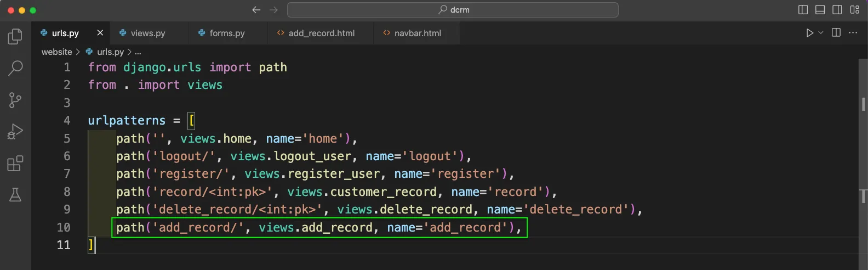This screenshot has height=270, width=868.
Task: Toggle the primary side bar layout icon
Action: coord(803,10)
